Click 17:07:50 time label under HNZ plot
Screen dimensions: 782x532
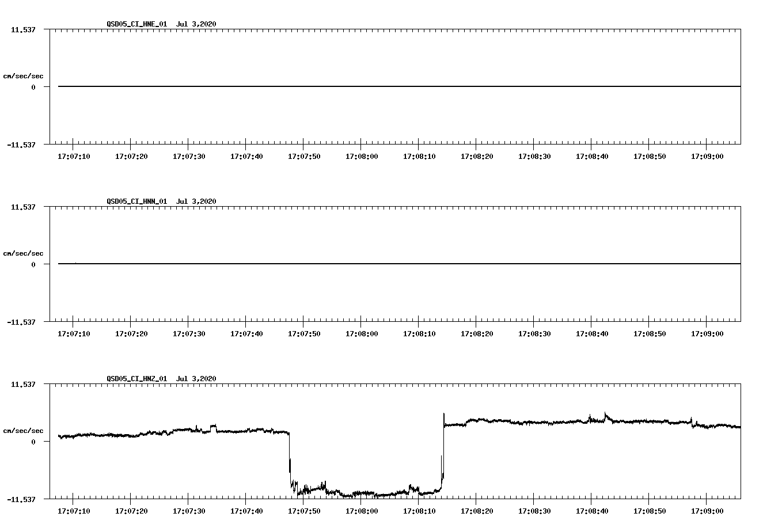[x=304, y=511]
